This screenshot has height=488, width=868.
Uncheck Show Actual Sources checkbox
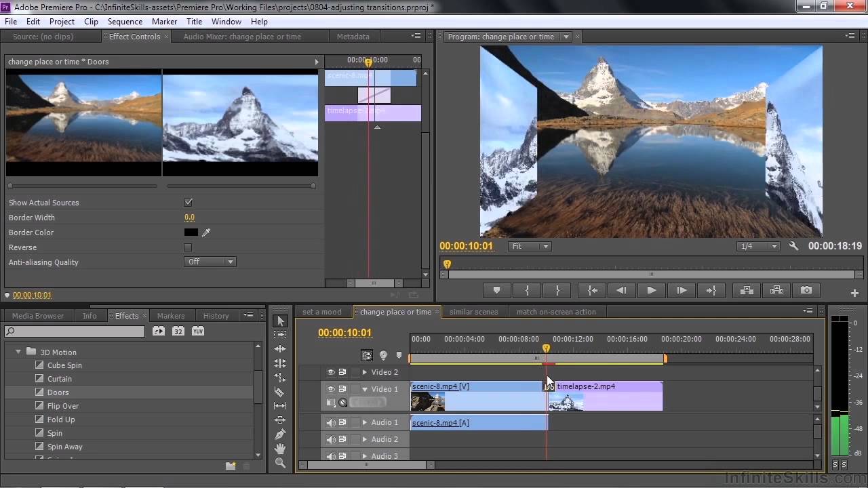tap(188, 203)
